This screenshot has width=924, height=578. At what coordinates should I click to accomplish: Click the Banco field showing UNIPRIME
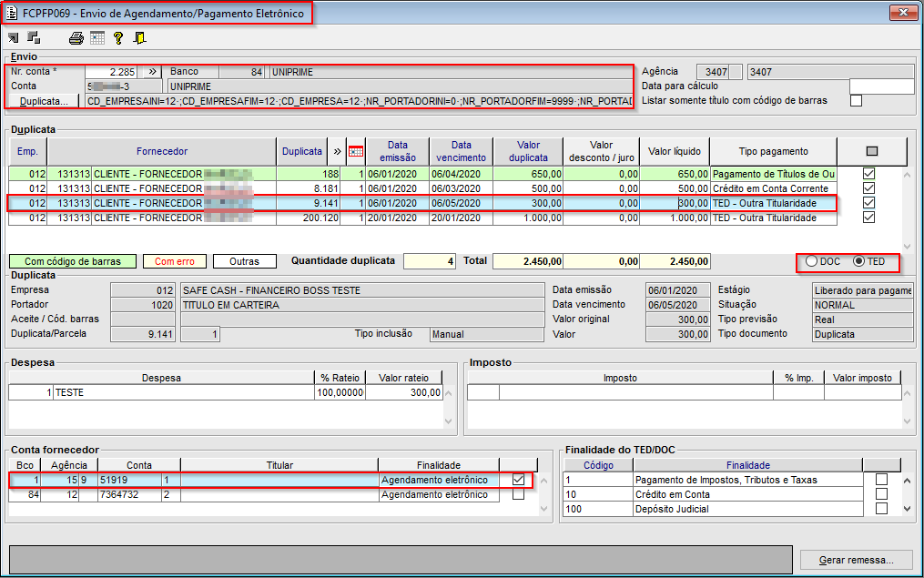point(451,72)
